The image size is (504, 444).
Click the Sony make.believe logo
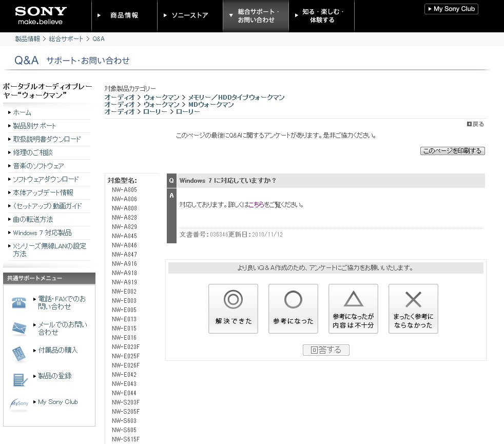[41, 16]
